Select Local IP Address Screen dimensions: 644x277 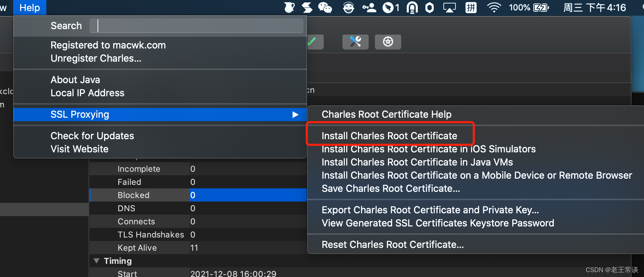(x=87, y=93)
